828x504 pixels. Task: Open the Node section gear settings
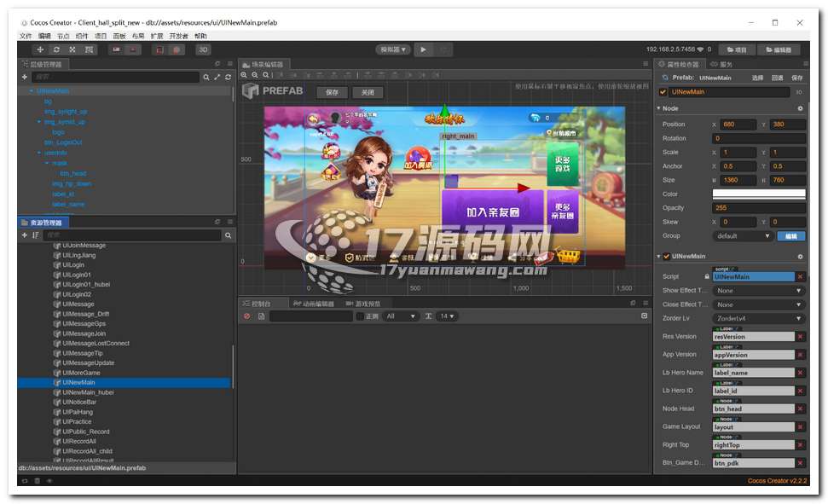800,108
